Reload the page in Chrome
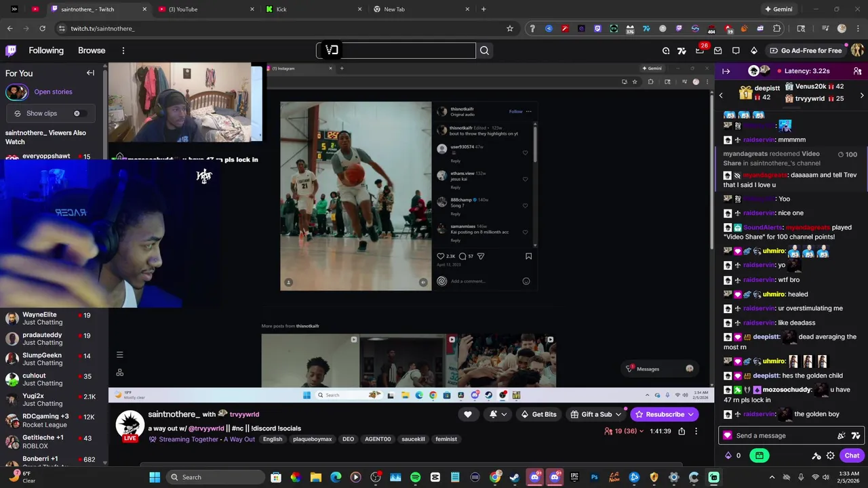The width and height of the screenshot is (868, 488). (42, 28)
